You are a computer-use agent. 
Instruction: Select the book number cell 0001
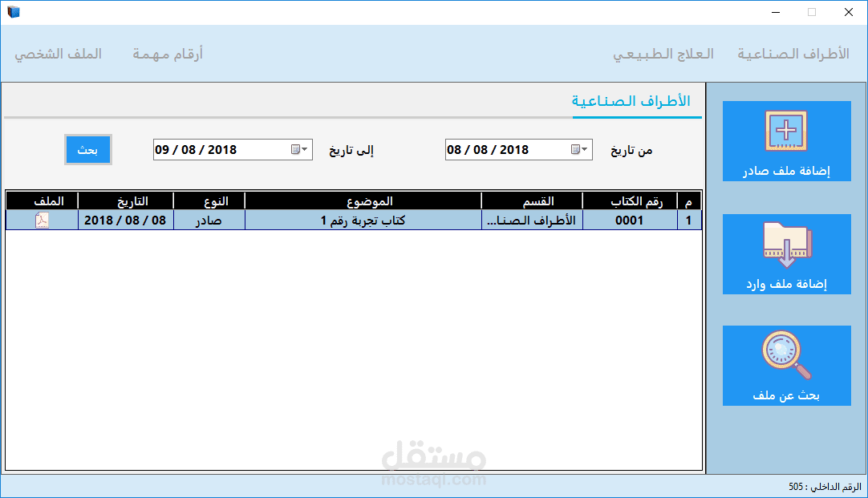point(631,221)
